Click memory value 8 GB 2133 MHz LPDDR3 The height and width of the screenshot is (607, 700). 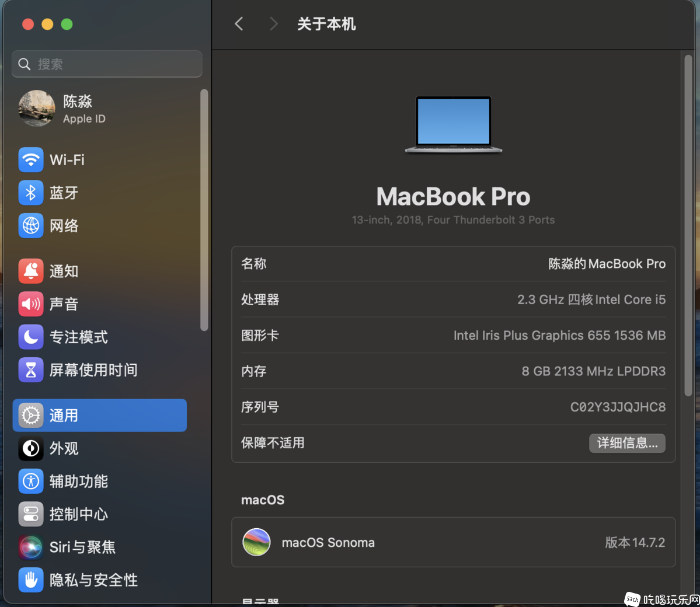[593, 371]
